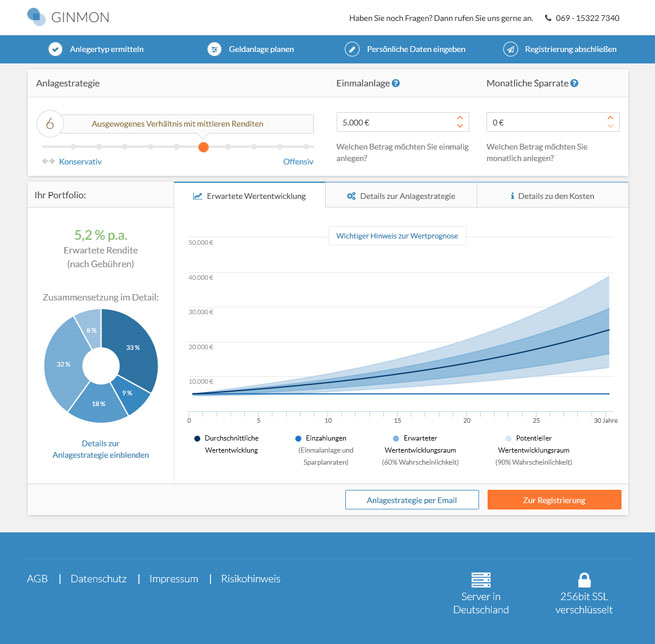Viewport: 655px width, 644px height.
Task: Click the paper-plane icon for Registrierung abschließen
Action: point(510,49)
